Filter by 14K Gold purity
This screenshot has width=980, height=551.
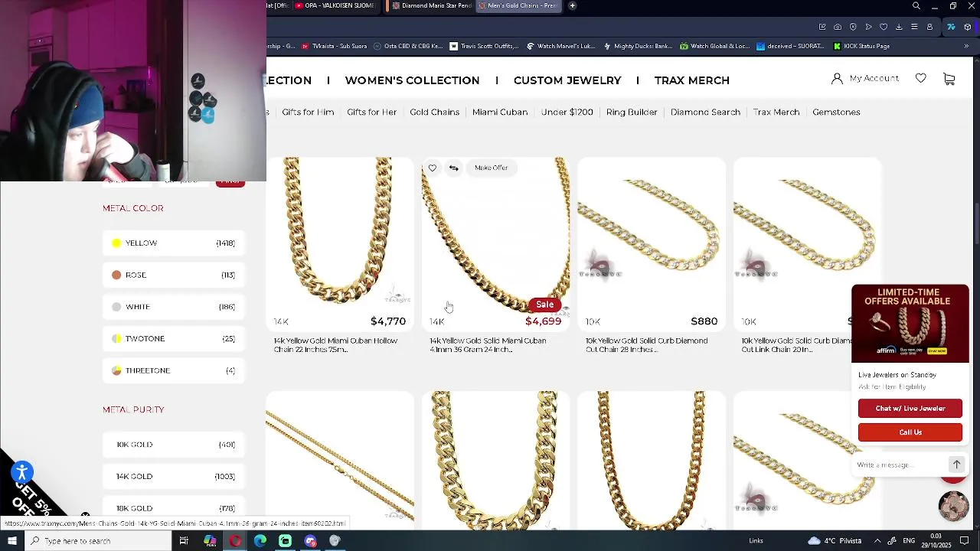click(174, 476)
